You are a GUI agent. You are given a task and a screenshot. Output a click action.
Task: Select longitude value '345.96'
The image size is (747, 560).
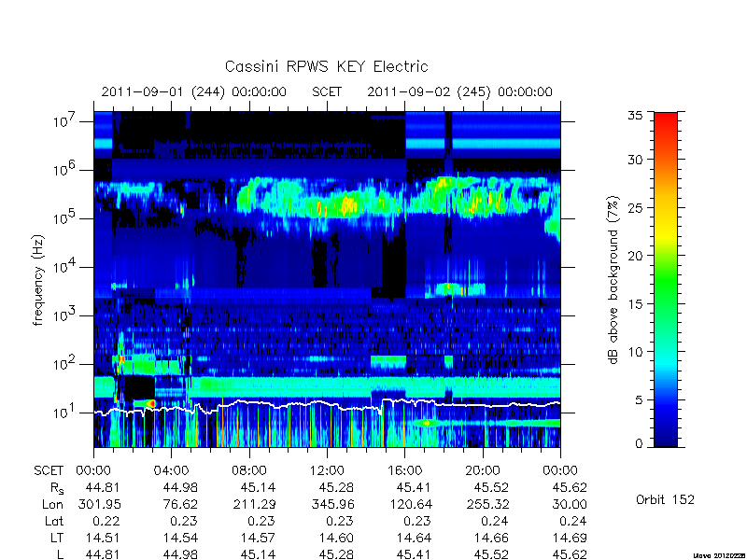pos(332,504)
